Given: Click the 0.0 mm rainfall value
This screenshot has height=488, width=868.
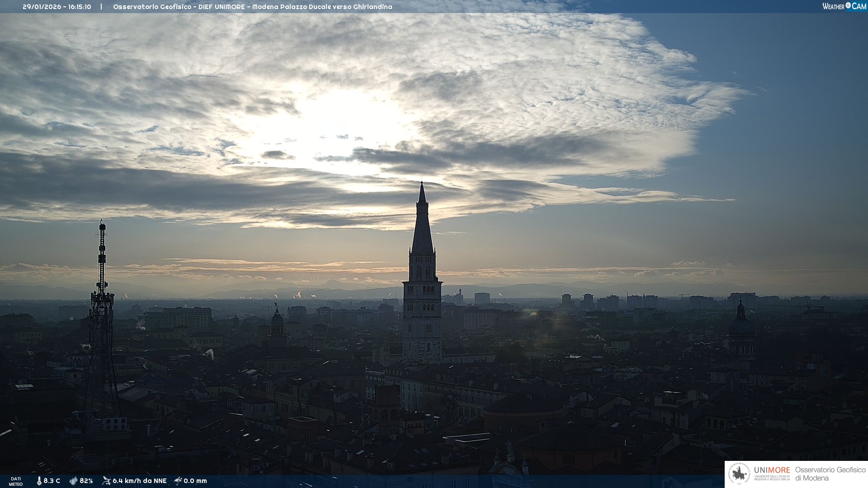Looking at the screenshot, I should point(195,481).
